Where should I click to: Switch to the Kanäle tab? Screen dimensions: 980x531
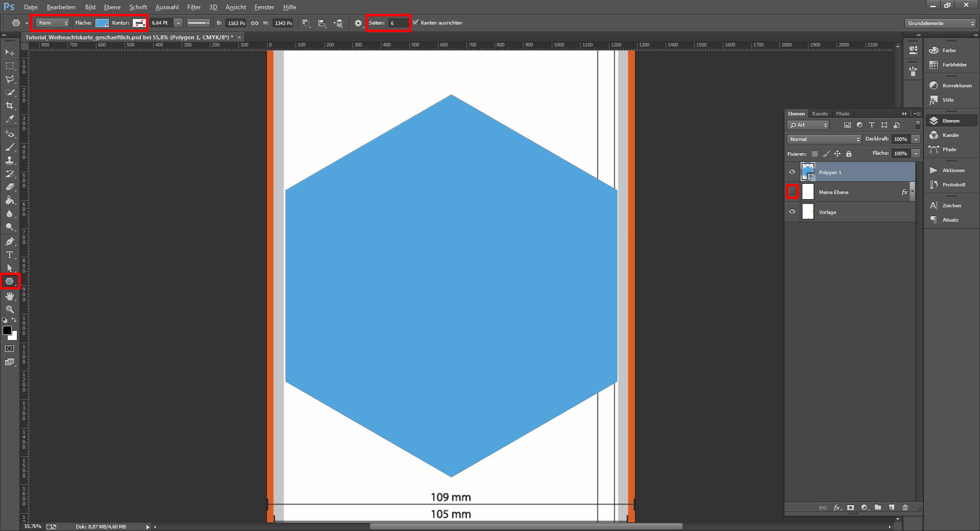[x=820, y=114]
